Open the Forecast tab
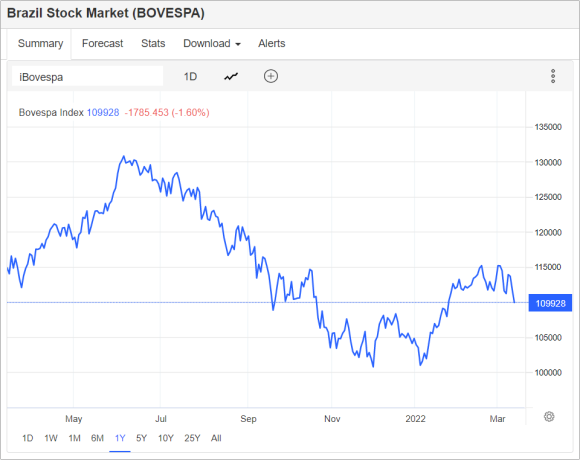 (102, 44)
